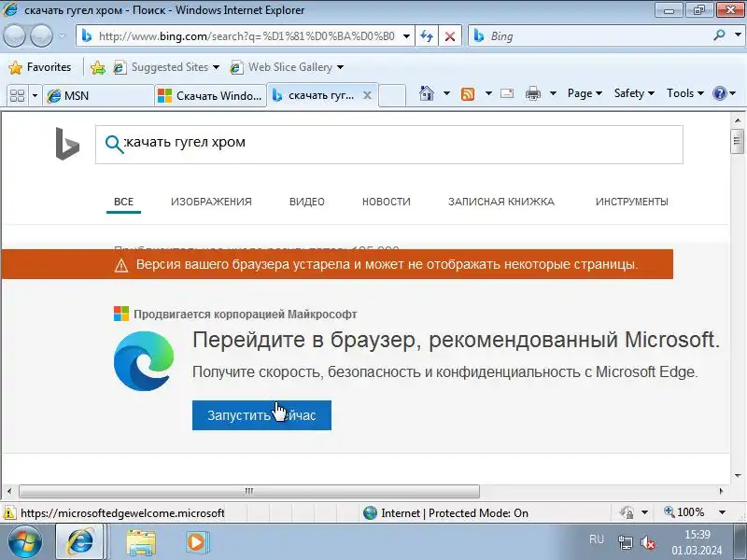Go back with the Back arrow button
The image size is (747, 560).
point(14,35)
